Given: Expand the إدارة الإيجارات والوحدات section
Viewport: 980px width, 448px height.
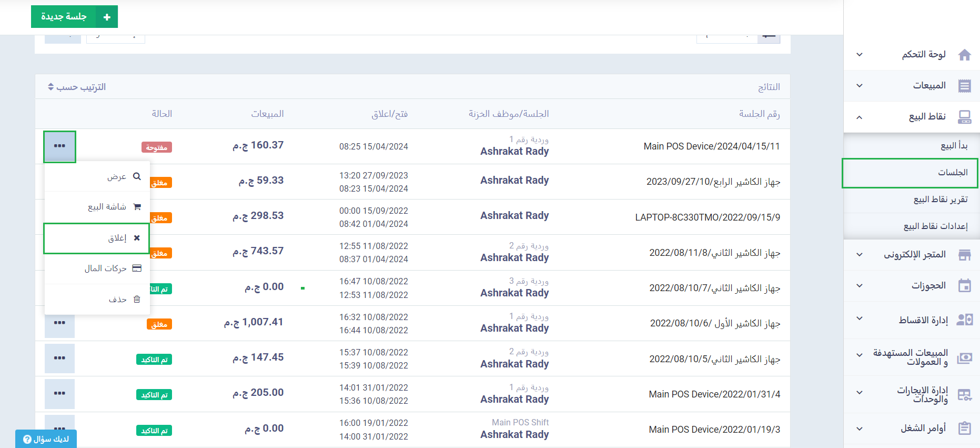Looking at the screenshot, I should [x=859, y=393].
